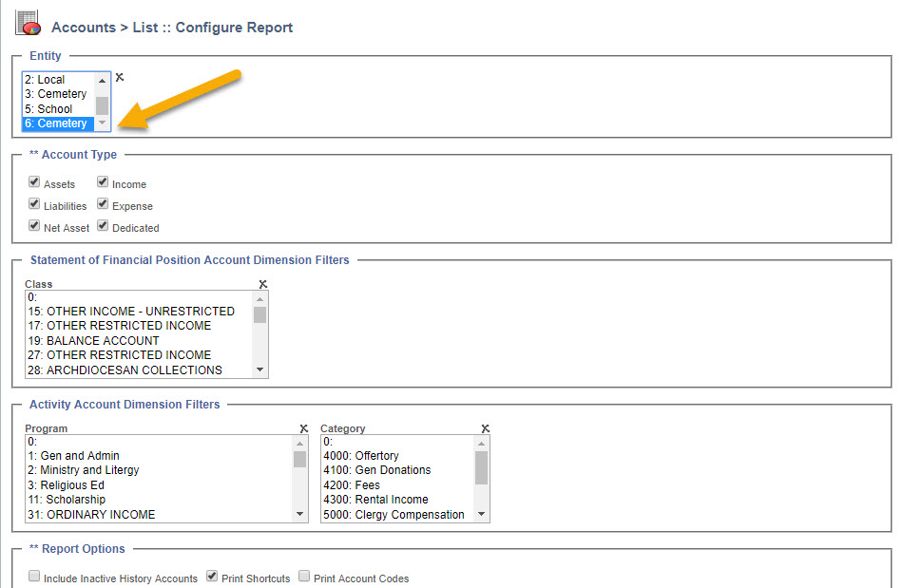Uncheck Print Shortcuts option
The image size is (903, 588).
[x=212, y=576]
